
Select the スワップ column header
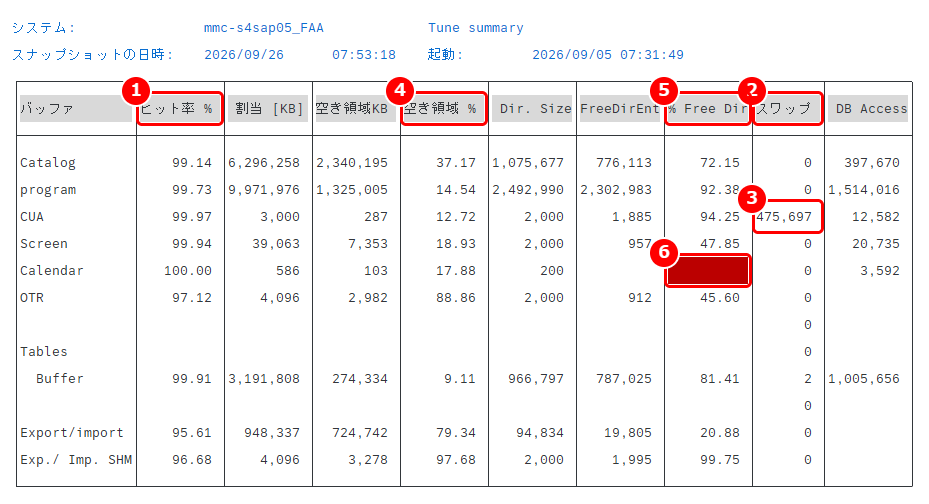[x=787, y=108]
